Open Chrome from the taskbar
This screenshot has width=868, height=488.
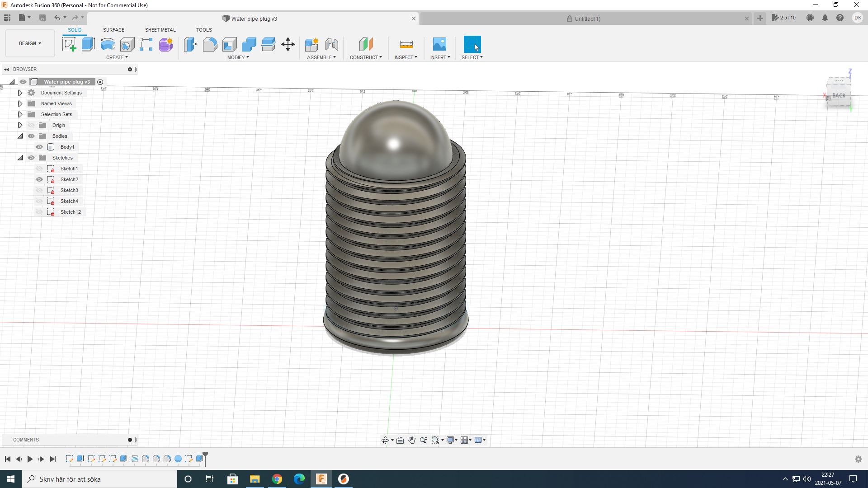coord(277,479)
